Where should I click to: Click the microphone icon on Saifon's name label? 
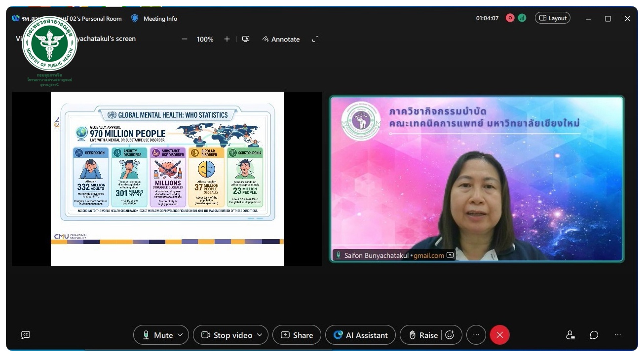pyautogui.click(x=339, y=255)
